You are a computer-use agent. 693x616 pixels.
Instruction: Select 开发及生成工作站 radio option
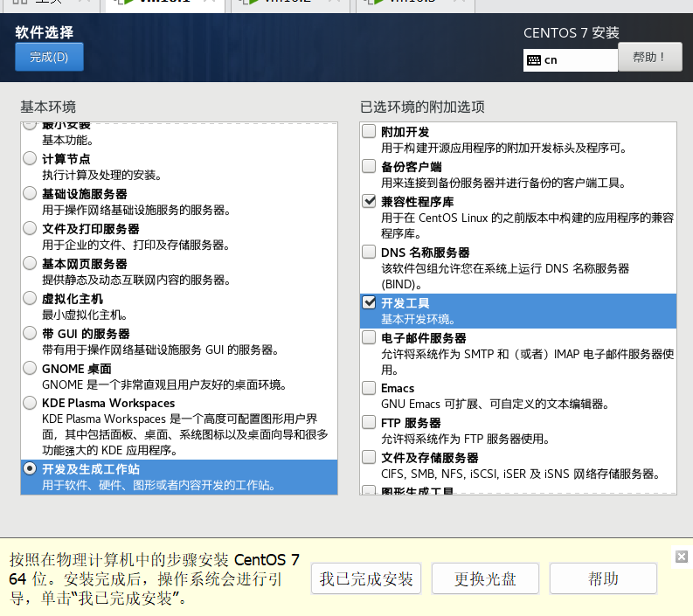coord(30,468)
